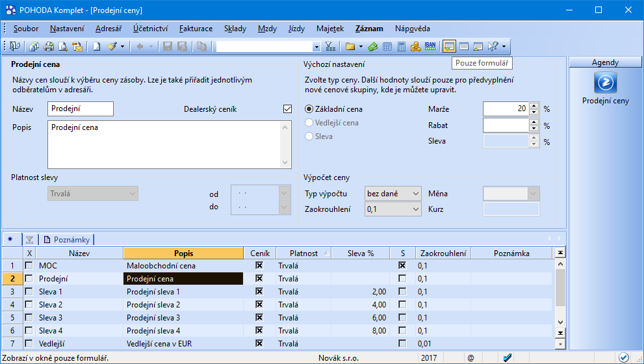
Task: Click the yellow folder toolbar icon
Action: pos(350,46)
